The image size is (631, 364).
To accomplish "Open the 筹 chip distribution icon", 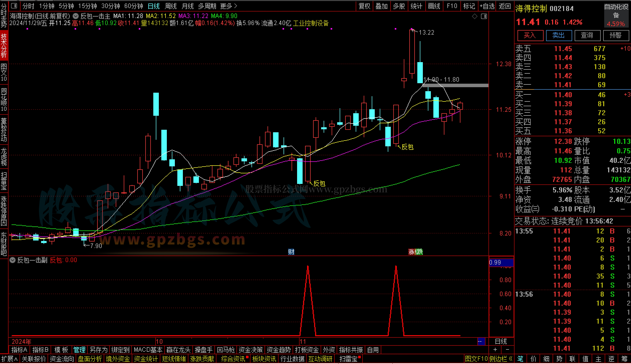I will 624,359.
